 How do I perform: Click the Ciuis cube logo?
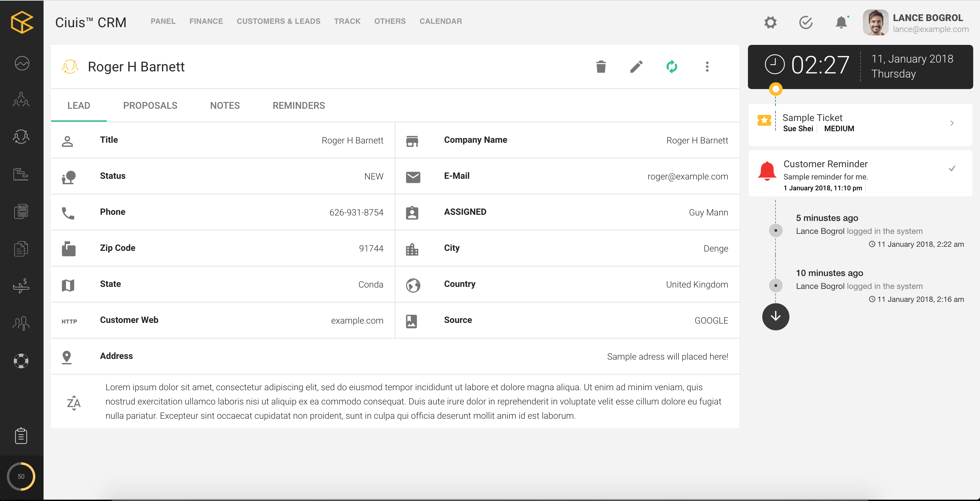point(22,22)
